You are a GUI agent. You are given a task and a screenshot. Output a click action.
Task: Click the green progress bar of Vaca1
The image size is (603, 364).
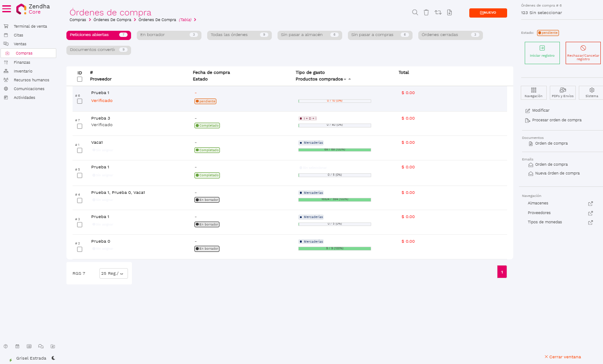tap(334, 150)
